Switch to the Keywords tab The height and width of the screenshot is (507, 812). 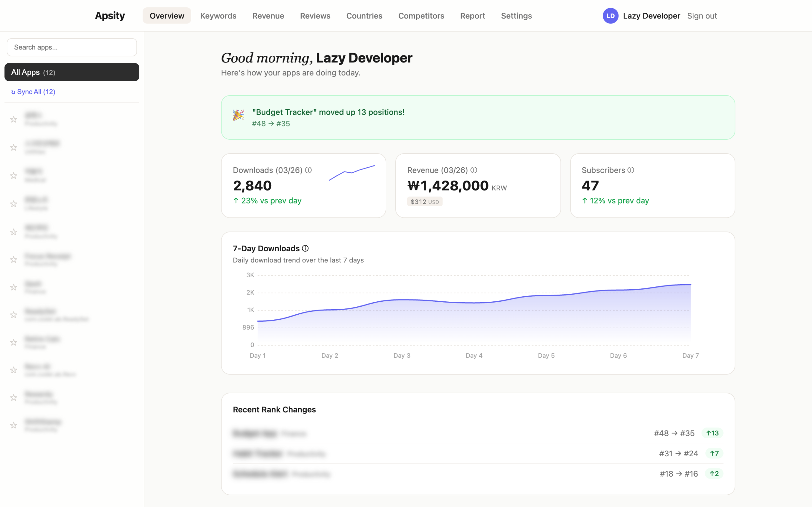pos(218,16)
